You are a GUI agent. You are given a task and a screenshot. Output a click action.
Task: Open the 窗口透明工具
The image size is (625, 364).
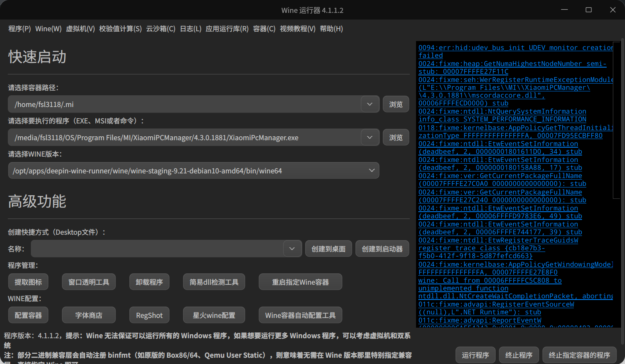(x=89, y=282)
